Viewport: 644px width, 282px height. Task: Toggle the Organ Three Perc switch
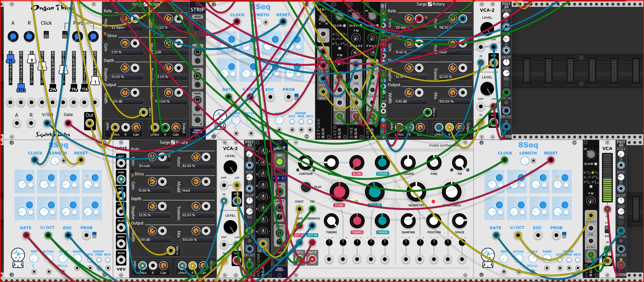click(65, 34)
